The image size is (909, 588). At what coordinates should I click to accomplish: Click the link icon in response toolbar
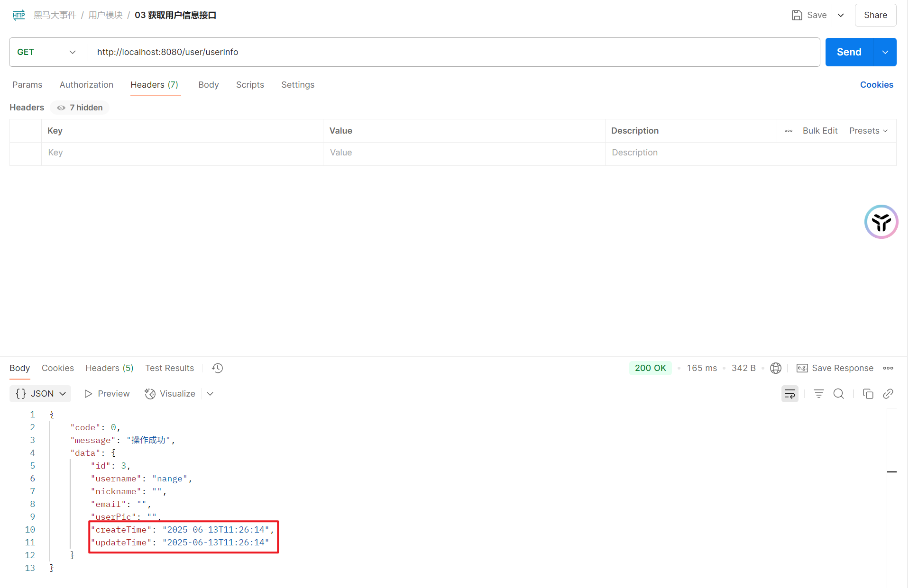888,394
